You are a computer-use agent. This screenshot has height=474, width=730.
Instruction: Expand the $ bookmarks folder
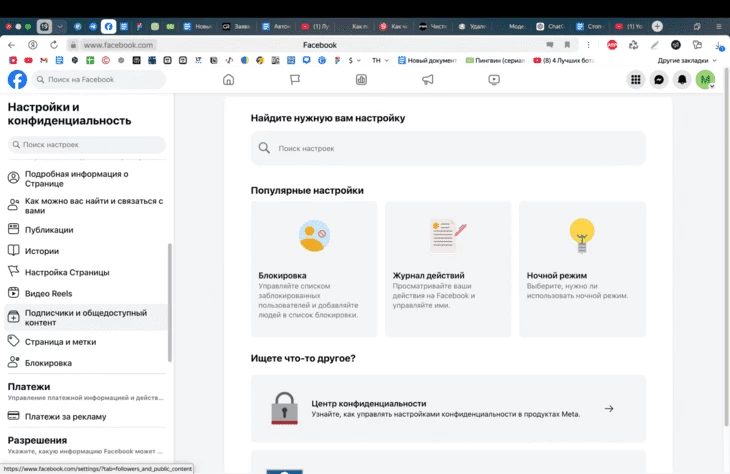coord(354,60)
